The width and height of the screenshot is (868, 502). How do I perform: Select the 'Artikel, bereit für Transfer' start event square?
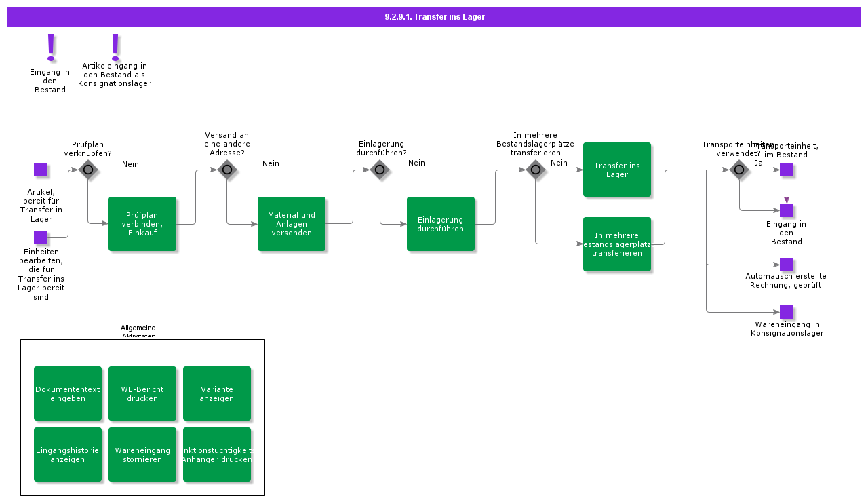[41, 170]
